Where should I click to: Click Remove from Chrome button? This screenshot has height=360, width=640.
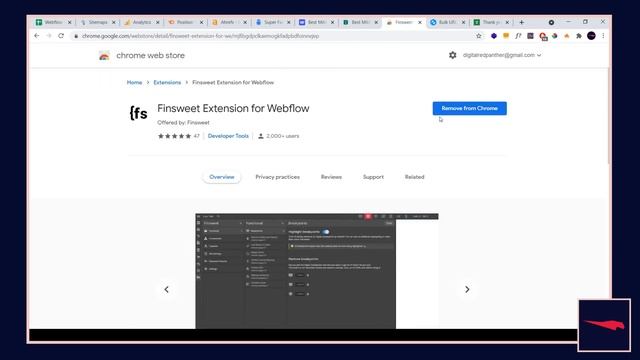pos(469,108)
